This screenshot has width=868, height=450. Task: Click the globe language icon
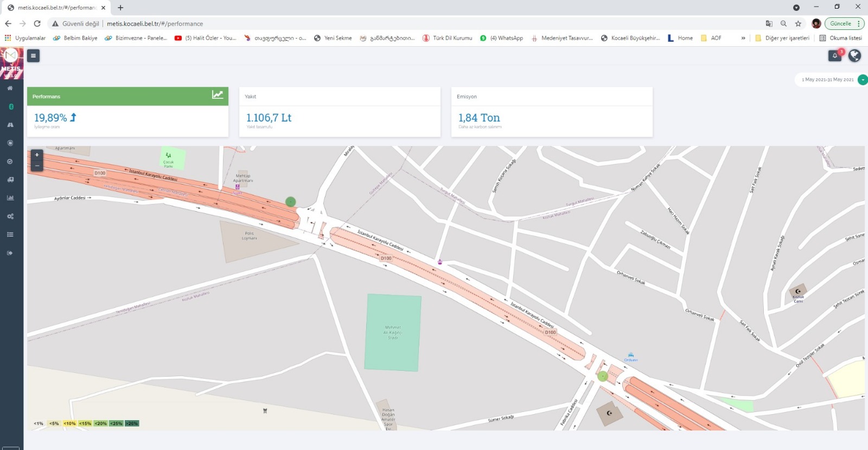click(854, 55)
